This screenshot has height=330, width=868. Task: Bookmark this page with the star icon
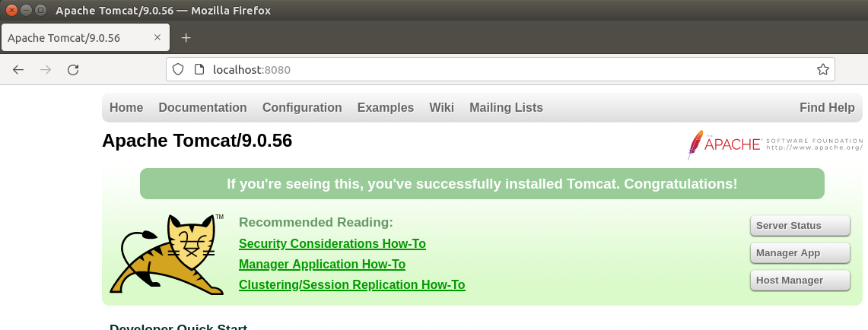point(822,70)
